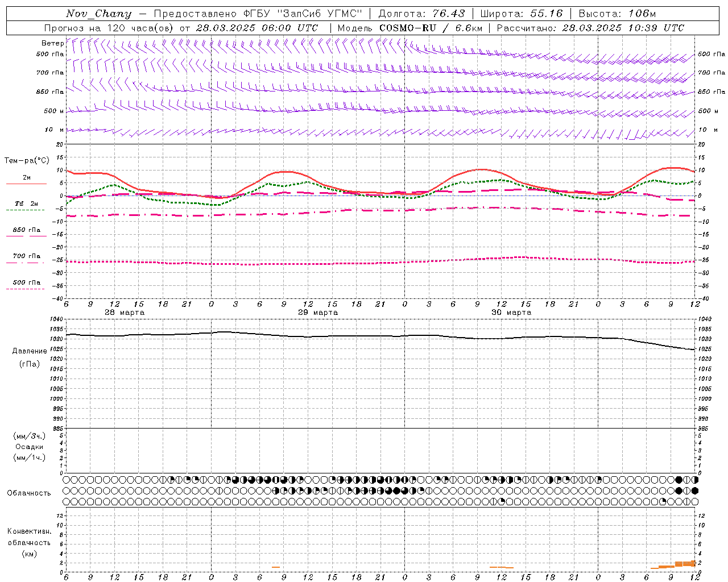Screen dimensions: 728x582
Task: Click 'Рассчитано: 28.03.2025 10:39 UTC' timestamp
Action: 590,28
